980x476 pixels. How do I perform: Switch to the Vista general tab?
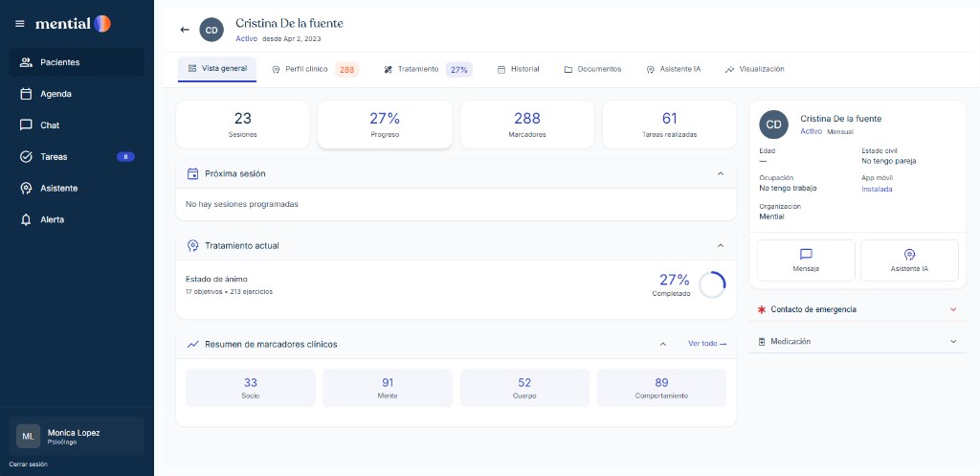217,69
